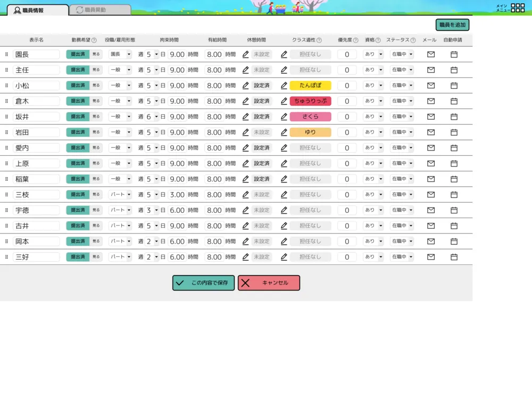Open mail icon for 園長 row
The image size is (532, 399).
tap(431, 54)
